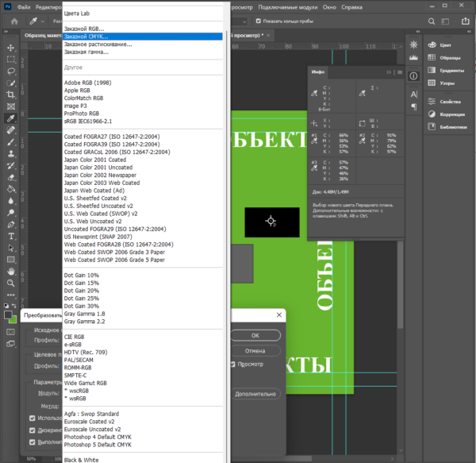Choose 'Заказной CMYK...' from profile list

pyautogui.click(x=85, y=37)
